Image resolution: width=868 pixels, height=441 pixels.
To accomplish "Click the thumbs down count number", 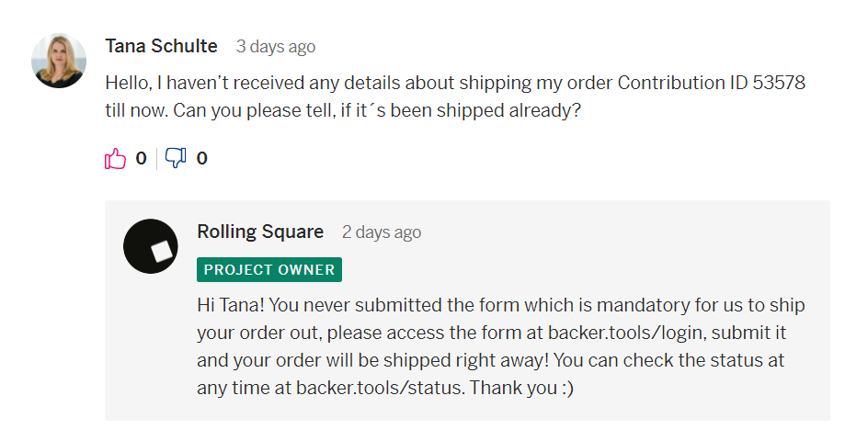I will (202, 159).
